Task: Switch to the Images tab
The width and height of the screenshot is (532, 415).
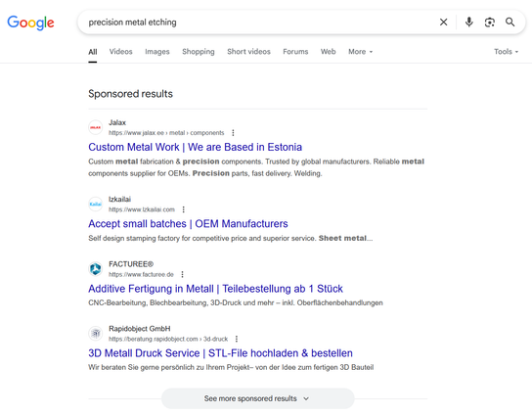Action: tap(157, 52)
